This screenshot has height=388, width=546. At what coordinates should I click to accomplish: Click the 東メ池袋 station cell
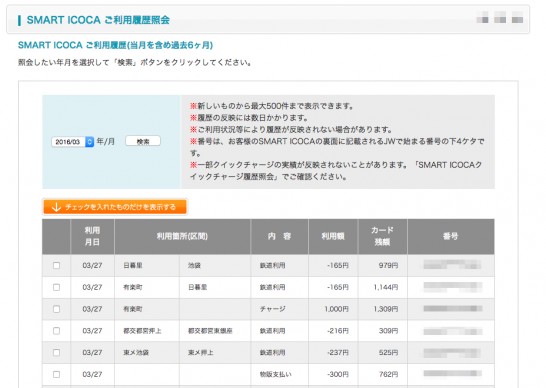point(147,352)
